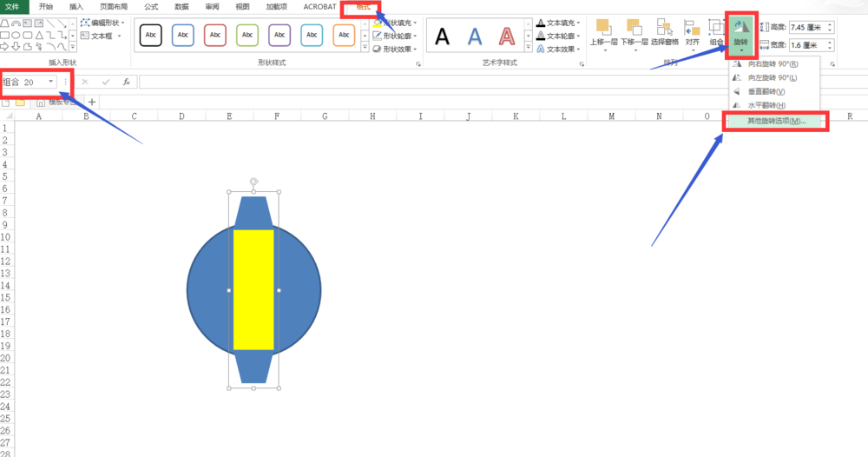This screenshot has height=457, width=868.
Task: Switch to the 页面布局 tab
Action: pyautogui.click(x=114, y=7)
